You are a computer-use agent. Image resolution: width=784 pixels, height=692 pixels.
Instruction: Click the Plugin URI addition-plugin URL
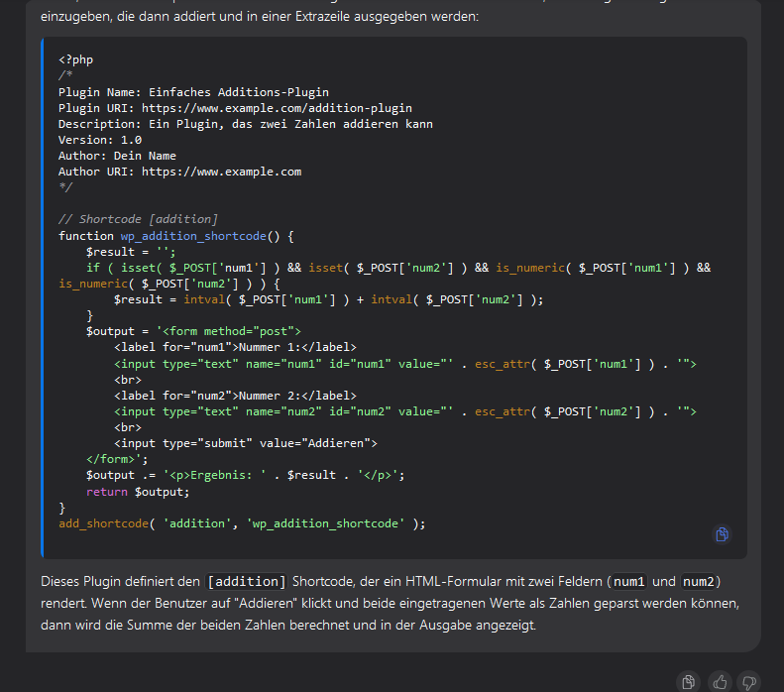point(277,108)
